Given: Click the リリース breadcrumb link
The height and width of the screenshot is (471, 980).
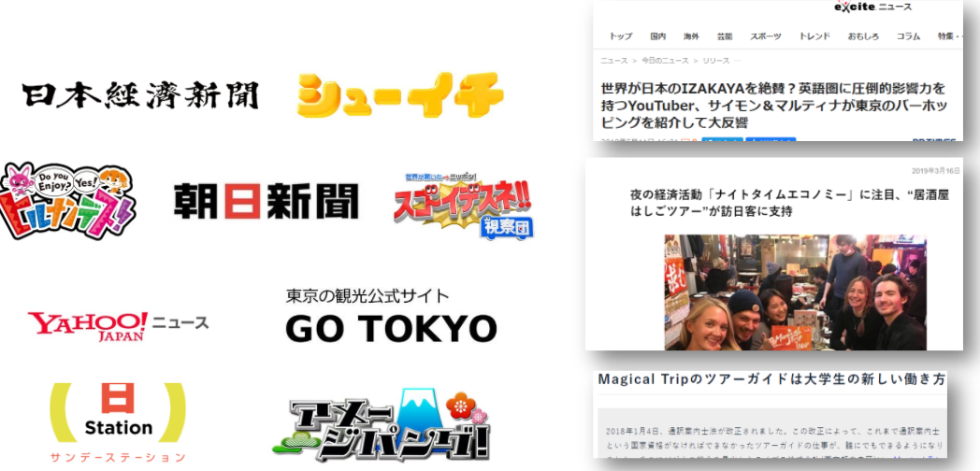Looking at the screenshot, I should coord(715,61).
